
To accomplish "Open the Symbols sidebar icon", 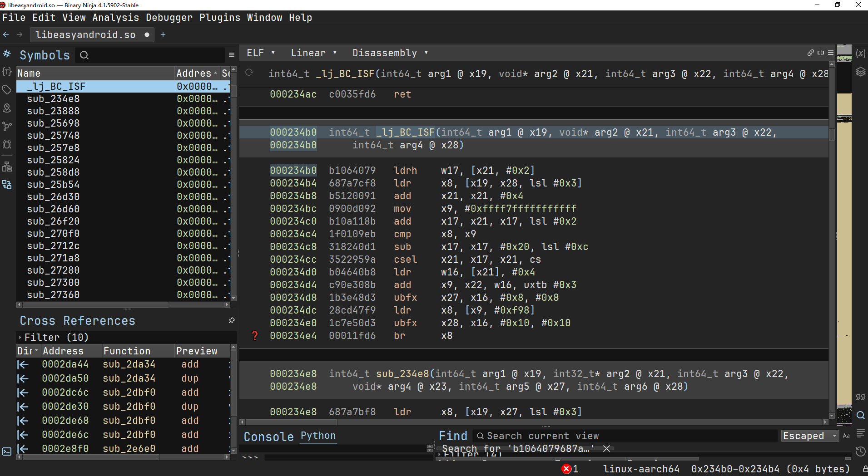I will (7, 54).
